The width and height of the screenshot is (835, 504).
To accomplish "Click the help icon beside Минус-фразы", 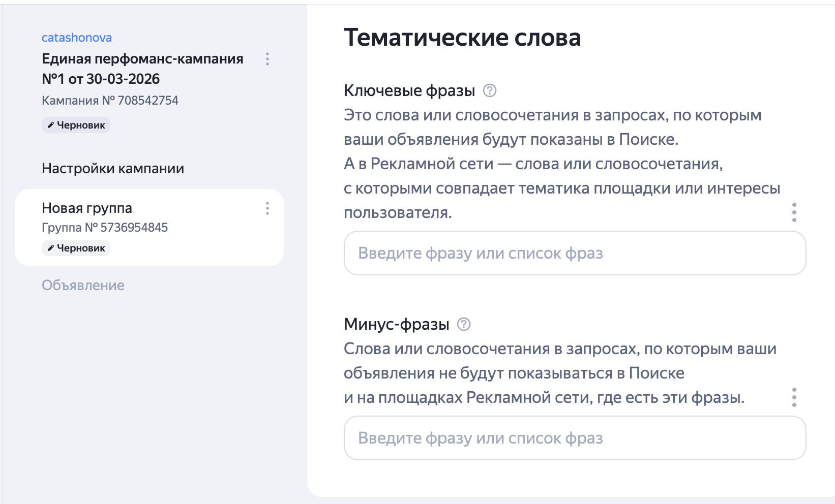I will click(464, 325).
